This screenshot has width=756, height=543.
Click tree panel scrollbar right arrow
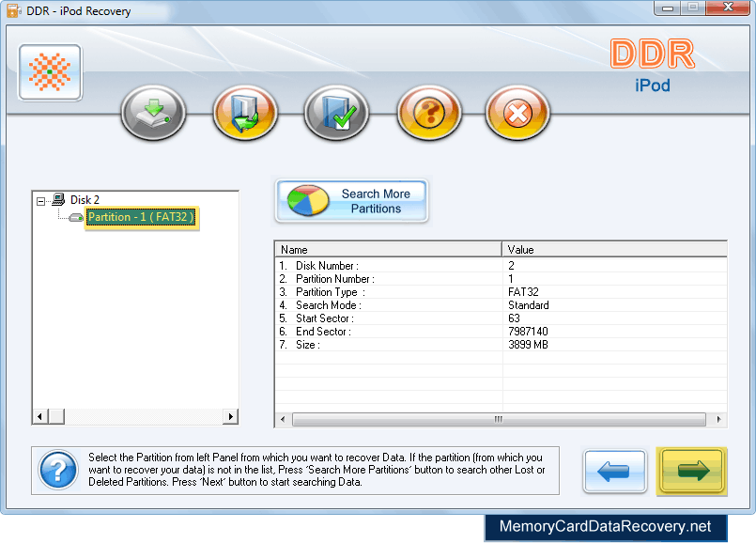[x=230, y=416]
